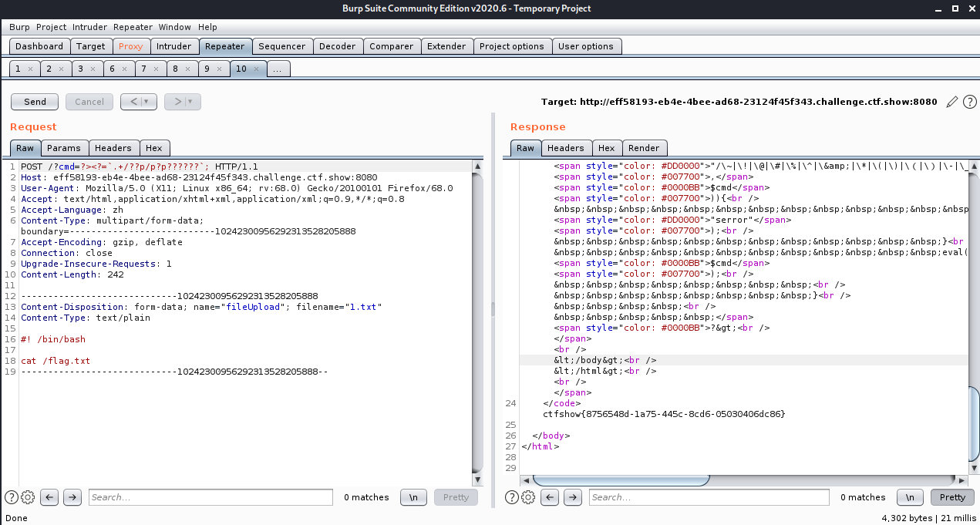Open the response Render tab
The image size is (980, 525).
click(645, 148)
